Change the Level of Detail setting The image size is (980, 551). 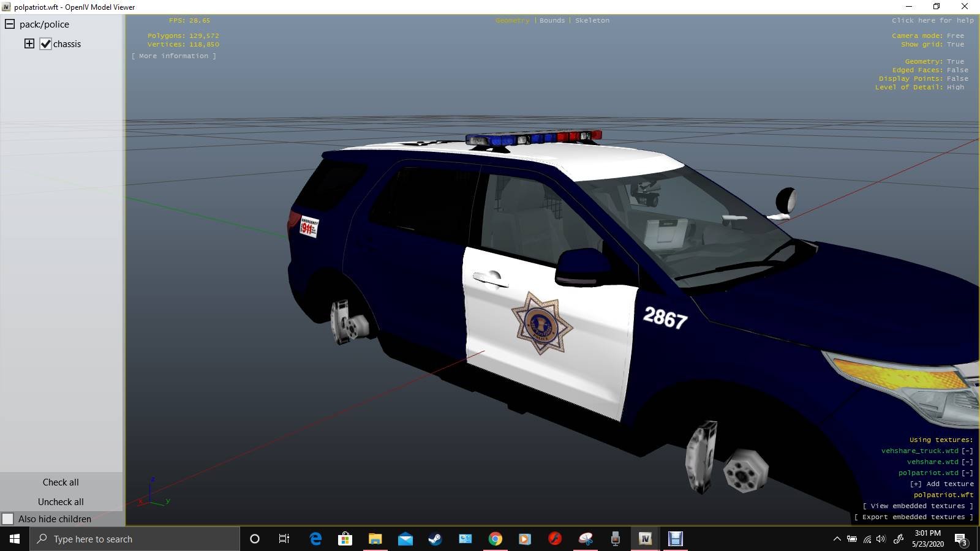[x=919, y=87]
